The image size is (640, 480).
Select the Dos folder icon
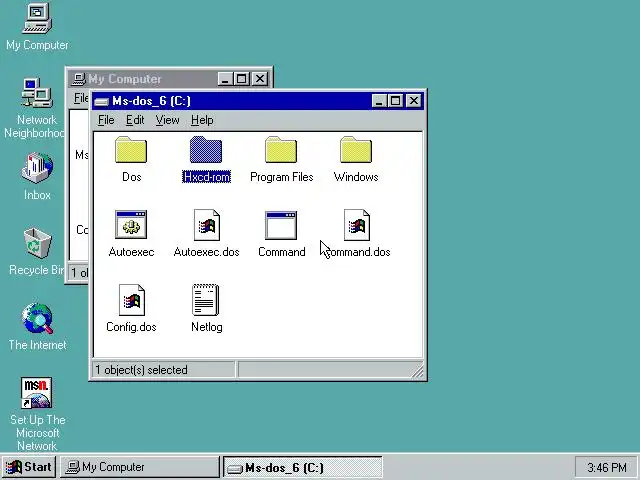tap(131, 149)
